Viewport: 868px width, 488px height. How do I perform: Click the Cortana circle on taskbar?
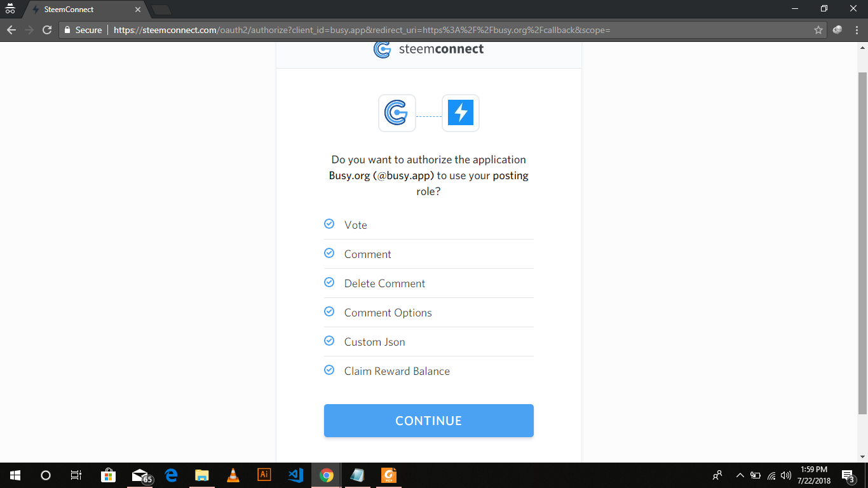tap(46, 475)
